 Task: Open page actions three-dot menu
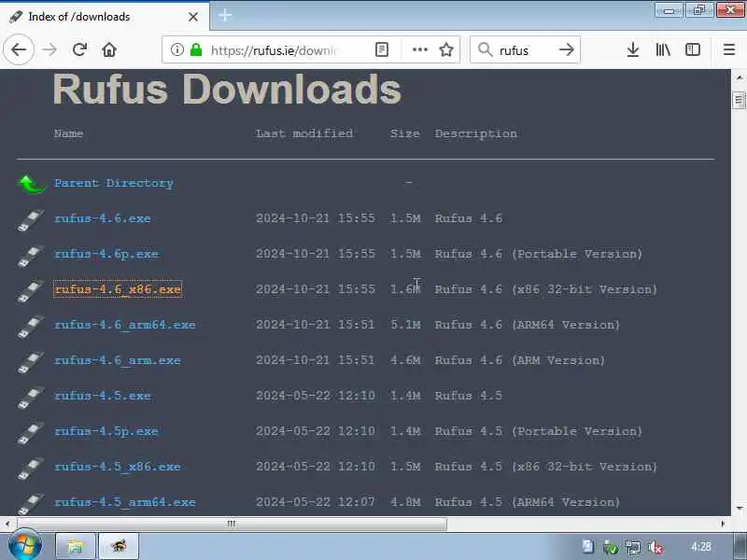(419, 49)
